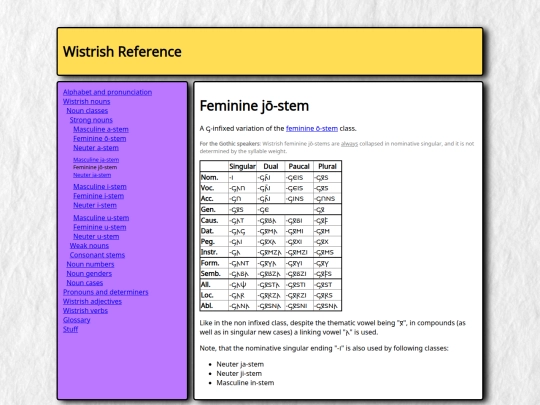The height and width of the screenshot is (405, 540).
Task: Open Feminine i-stem page
Action: pos(98,196)
